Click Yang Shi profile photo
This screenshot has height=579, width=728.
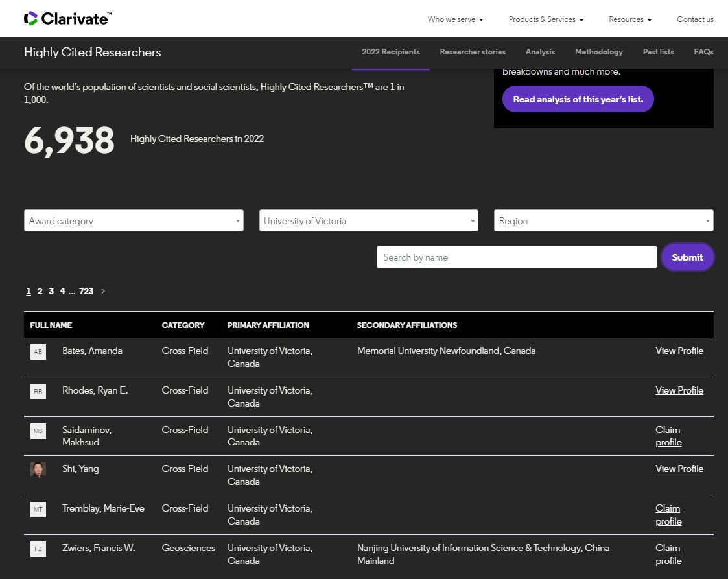pyautogui.click(x=38, y=470)
